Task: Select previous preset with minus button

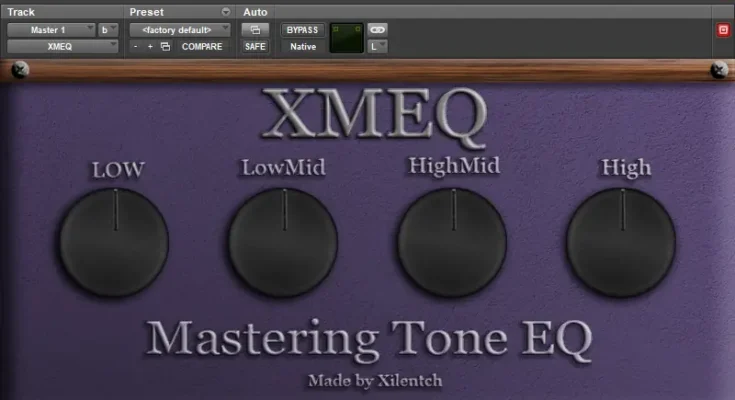Action: (x=135, y=46)
